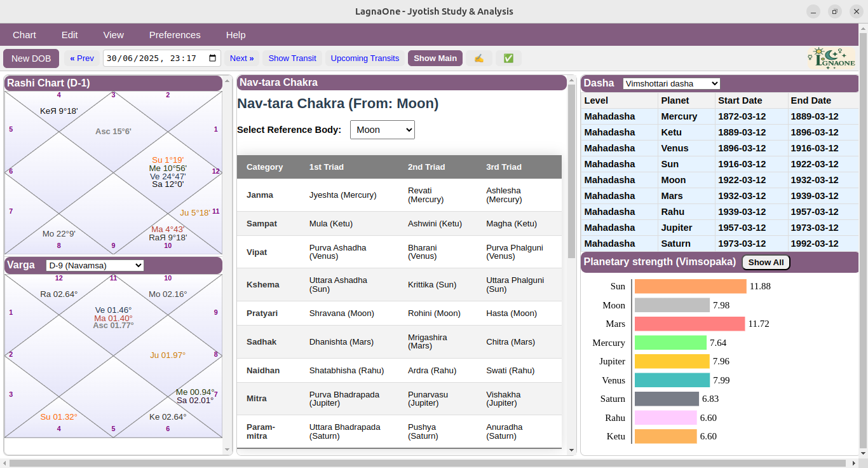
Task: Open the Preferences menu
Action: click(x=175, y=35)
